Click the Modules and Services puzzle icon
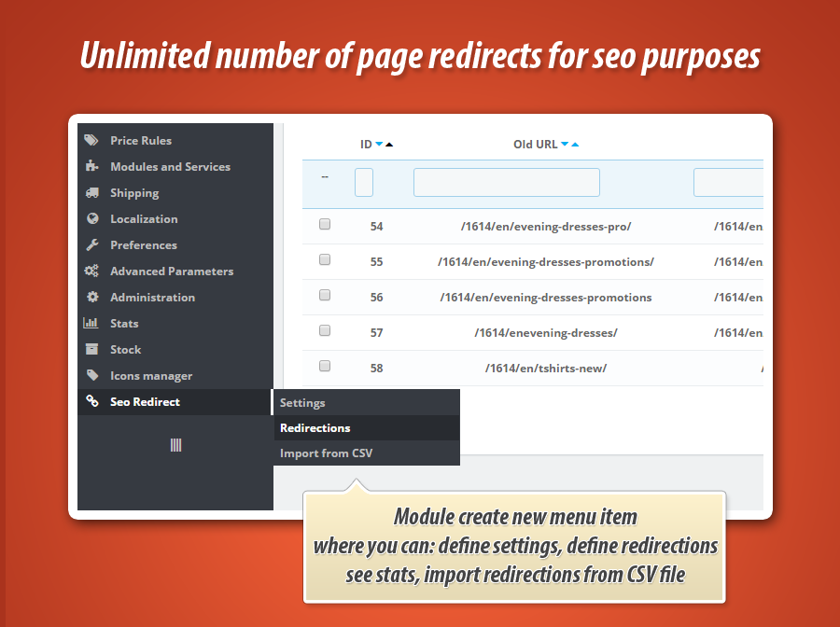 pyautogui.click(x=91, y=167)
